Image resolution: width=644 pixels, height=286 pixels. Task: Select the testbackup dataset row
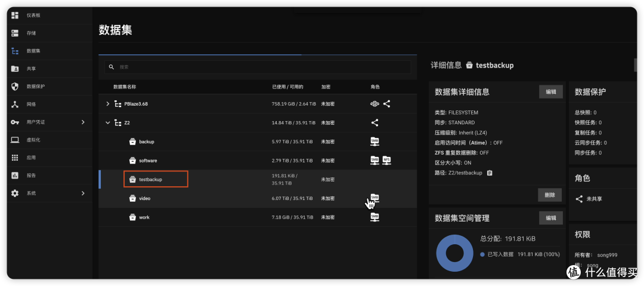pos(258,179)
